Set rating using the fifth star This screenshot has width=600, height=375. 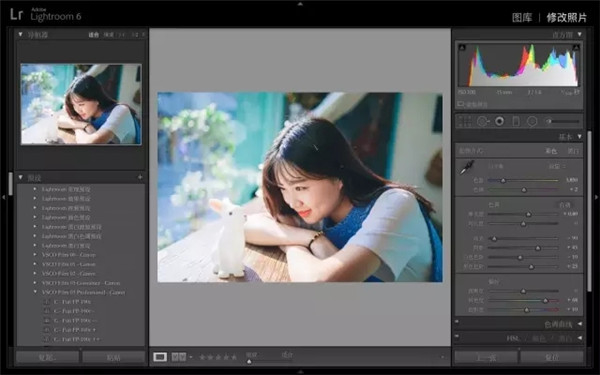[234, 357]
